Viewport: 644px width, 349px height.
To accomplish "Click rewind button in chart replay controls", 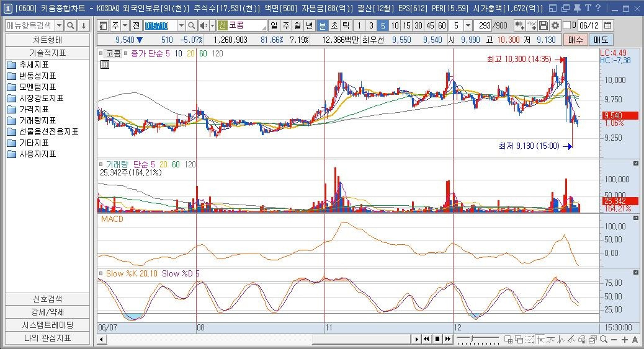I will click(427, 338).
